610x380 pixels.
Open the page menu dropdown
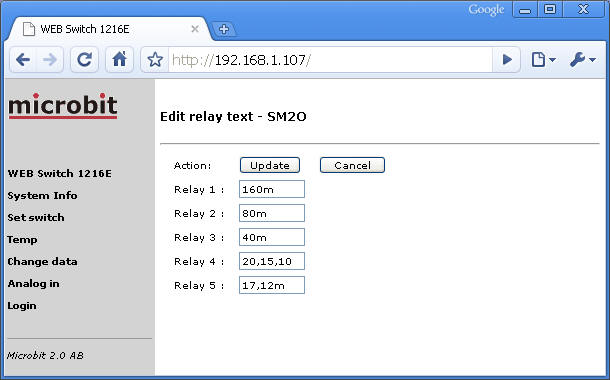pyautogui.click(x=543, y=60)
